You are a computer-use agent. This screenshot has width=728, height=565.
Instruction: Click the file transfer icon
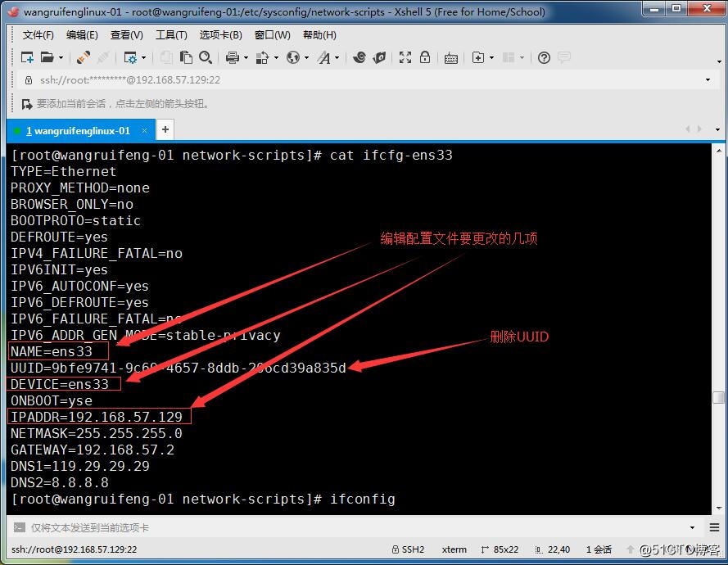point(262,57)
